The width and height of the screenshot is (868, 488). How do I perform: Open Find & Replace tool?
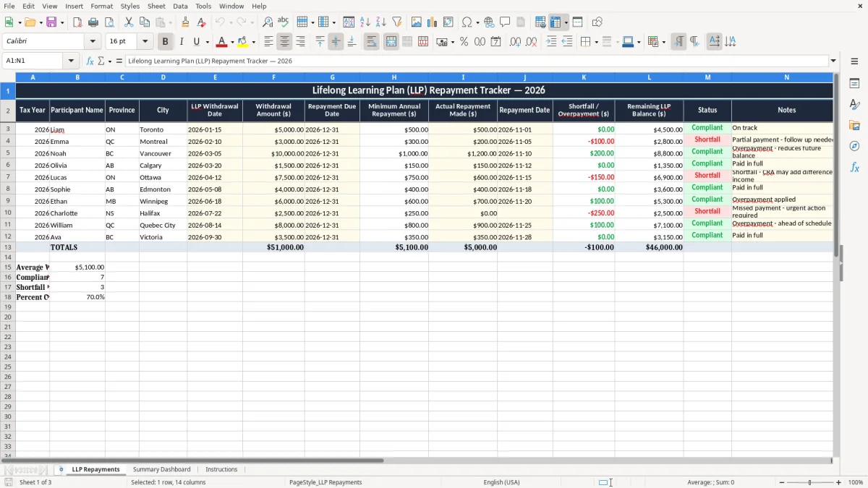[x=268, y=22]
